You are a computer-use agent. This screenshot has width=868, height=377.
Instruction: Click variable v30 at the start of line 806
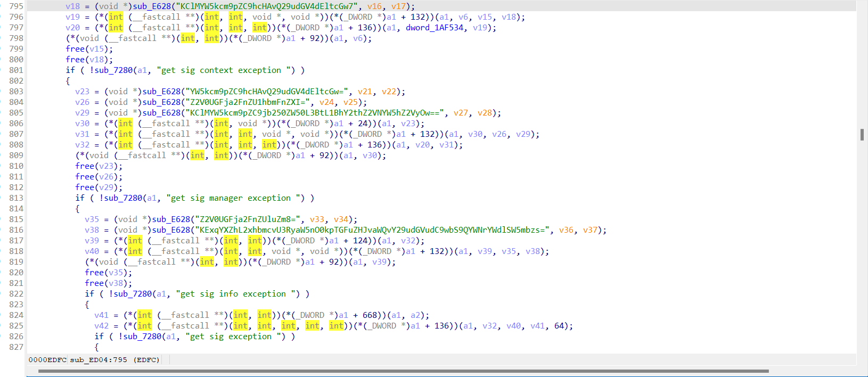(82, 124)
